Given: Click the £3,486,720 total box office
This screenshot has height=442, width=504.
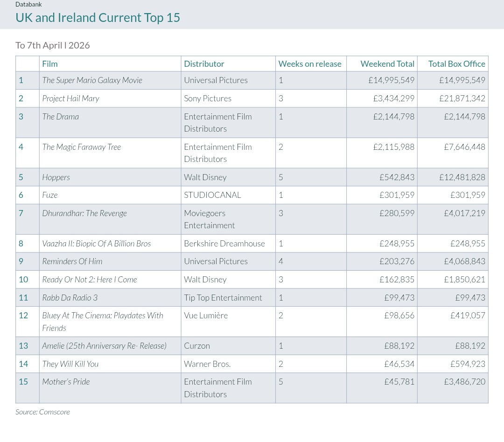Looking at the screenshot, I should point(464,382).
